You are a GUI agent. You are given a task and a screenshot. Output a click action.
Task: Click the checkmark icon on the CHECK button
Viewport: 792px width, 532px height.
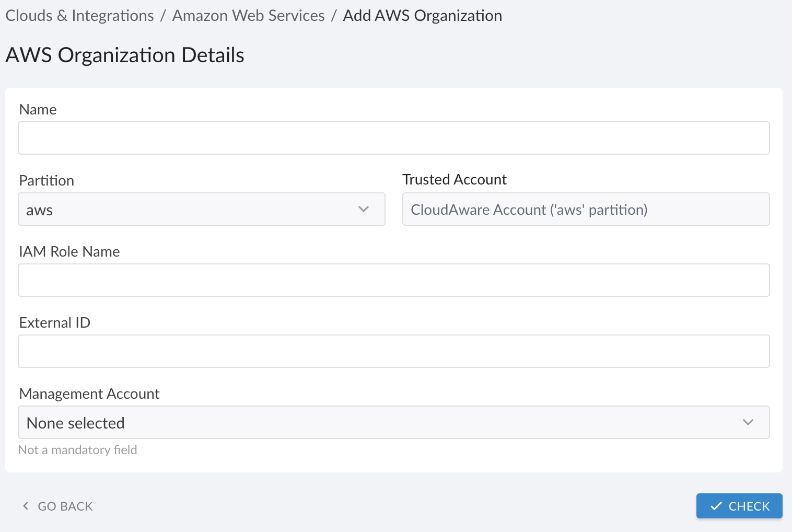pos(716,506)
